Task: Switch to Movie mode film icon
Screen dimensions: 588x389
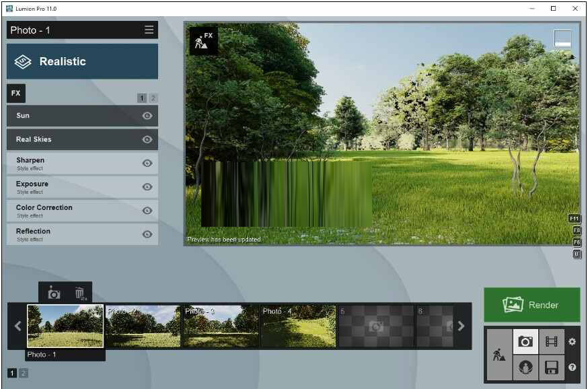Action: (551, 342)
